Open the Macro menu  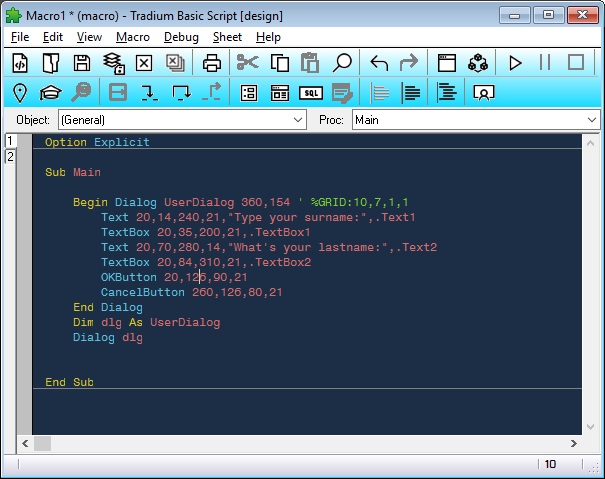(x=132, y=37)
